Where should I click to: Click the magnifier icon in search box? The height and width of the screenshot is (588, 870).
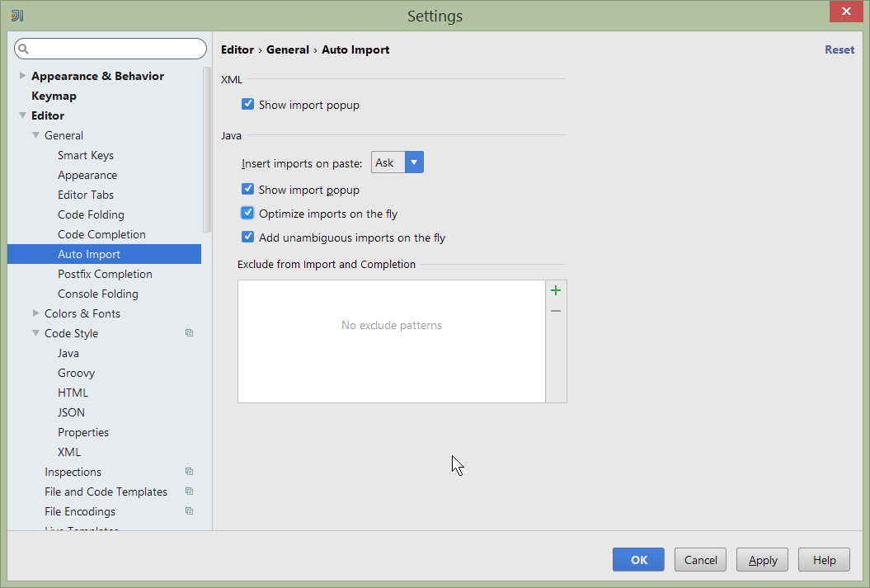(24, 49)
